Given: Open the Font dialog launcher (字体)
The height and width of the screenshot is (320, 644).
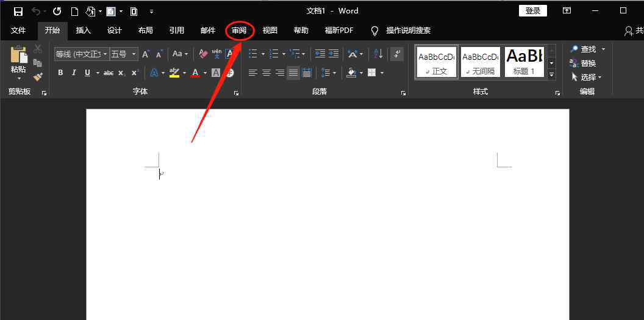Looking at the screenshot, I should point(236,93).
